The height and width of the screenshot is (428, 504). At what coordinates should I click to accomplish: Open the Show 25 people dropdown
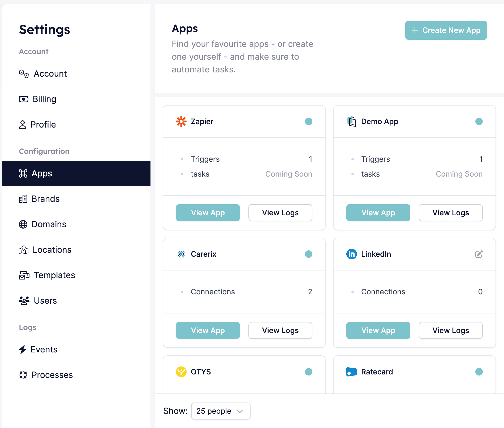(221, 411)
